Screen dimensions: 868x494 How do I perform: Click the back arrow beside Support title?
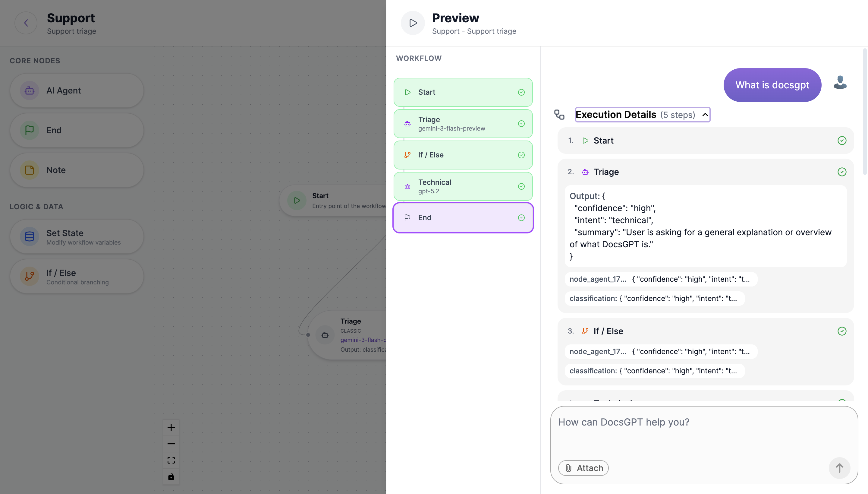coord(26,23)
